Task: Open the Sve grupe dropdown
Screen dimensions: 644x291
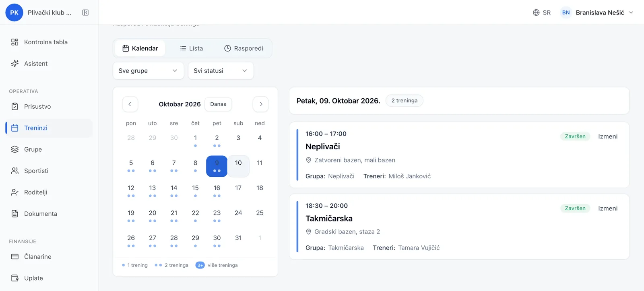Action: 148,71
